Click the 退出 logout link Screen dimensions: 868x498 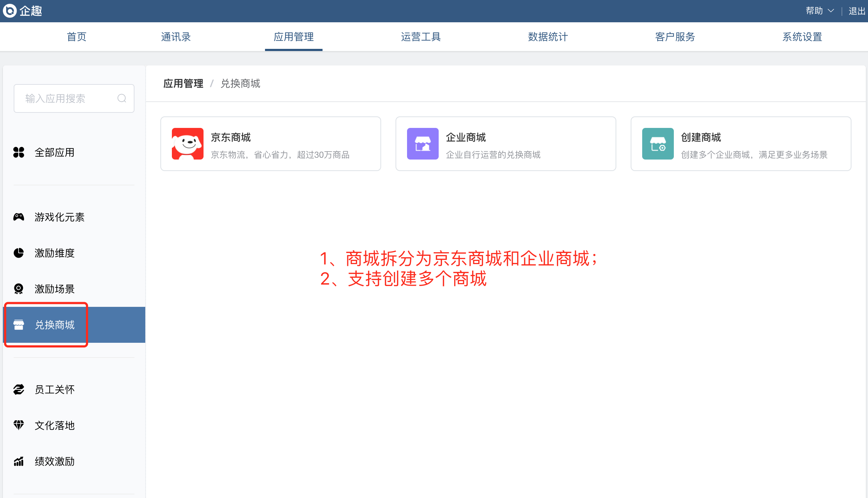click(856, 11)
